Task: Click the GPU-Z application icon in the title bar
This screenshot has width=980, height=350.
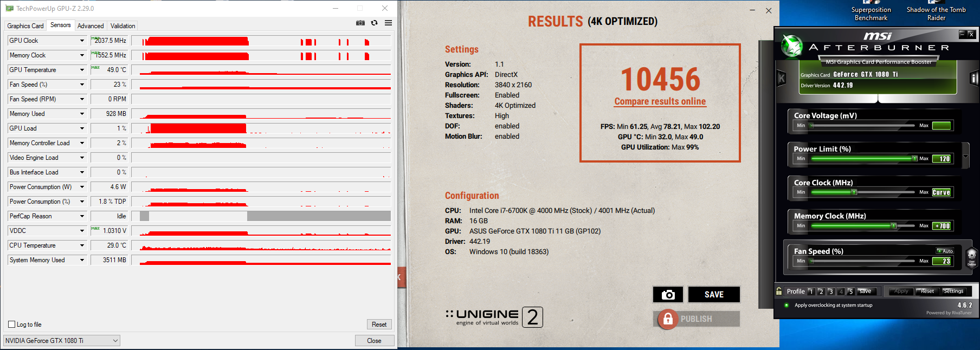Action: pyautogui.click(x=9, y=8)
